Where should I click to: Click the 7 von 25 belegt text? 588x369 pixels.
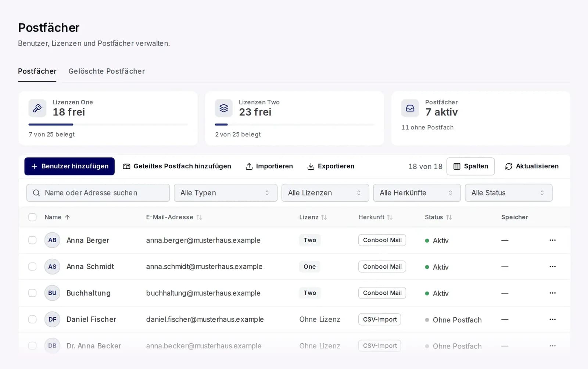[x=52, y=135]
